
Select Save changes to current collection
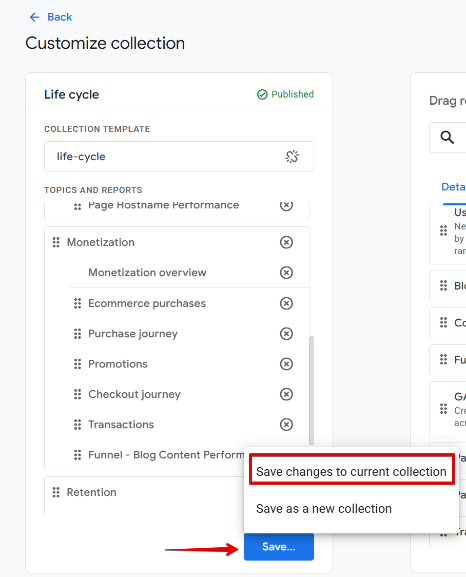point(352,471)
